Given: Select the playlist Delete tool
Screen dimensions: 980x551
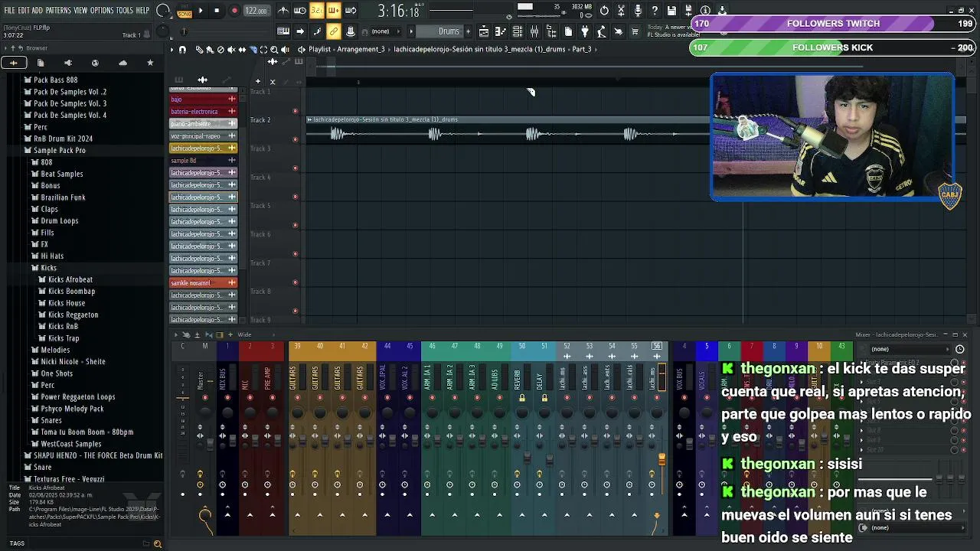Looking at the screenshot, I should (220, 50).
